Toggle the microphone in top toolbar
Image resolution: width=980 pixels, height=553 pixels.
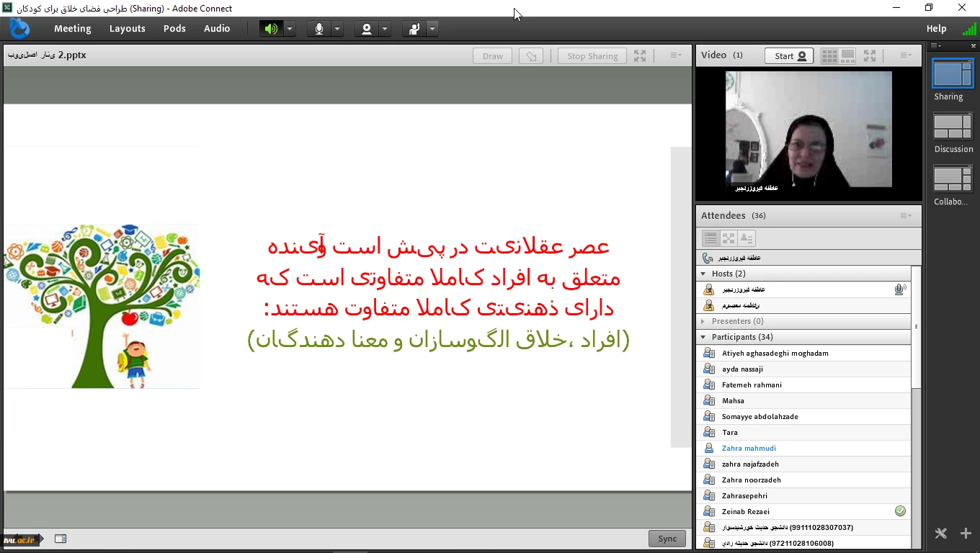tap(319, 29)
